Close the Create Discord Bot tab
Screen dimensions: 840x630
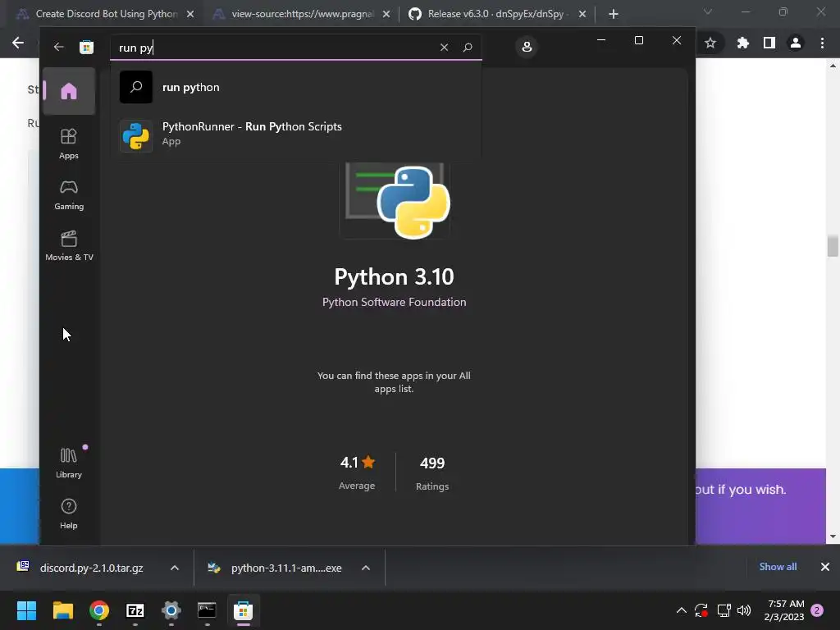190,15
